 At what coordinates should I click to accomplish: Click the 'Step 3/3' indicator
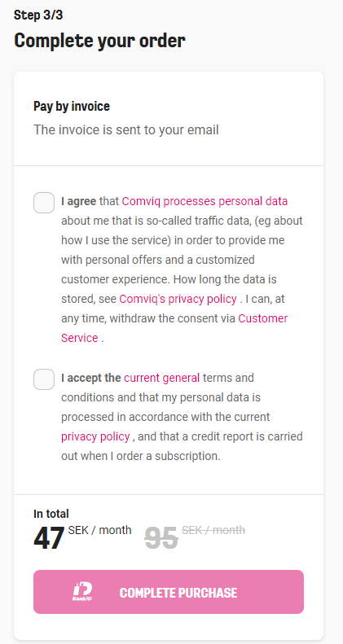pos(38,15)
